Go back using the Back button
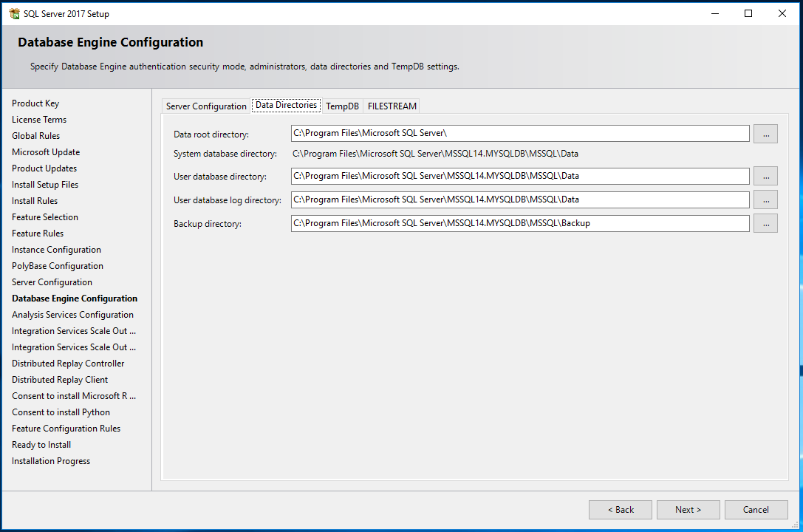 click(x=621, y=510)
